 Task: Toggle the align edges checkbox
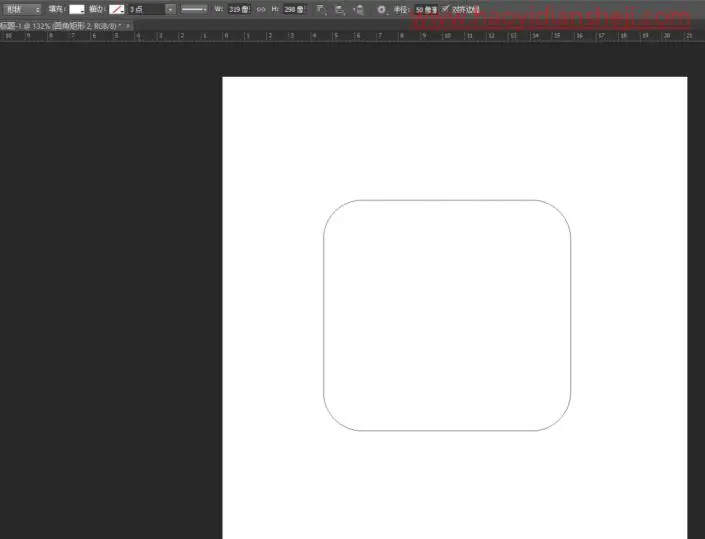445,9
